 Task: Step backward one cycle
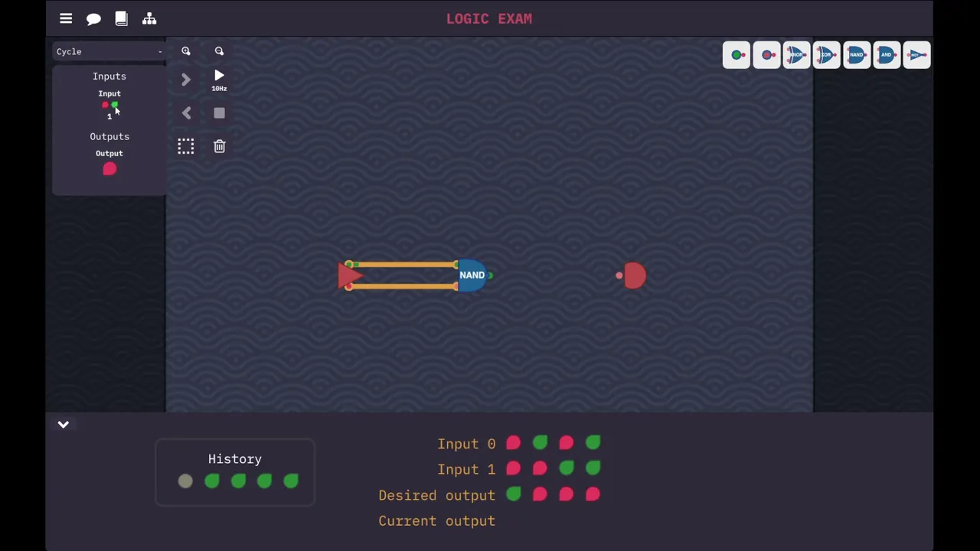(186, 113)
